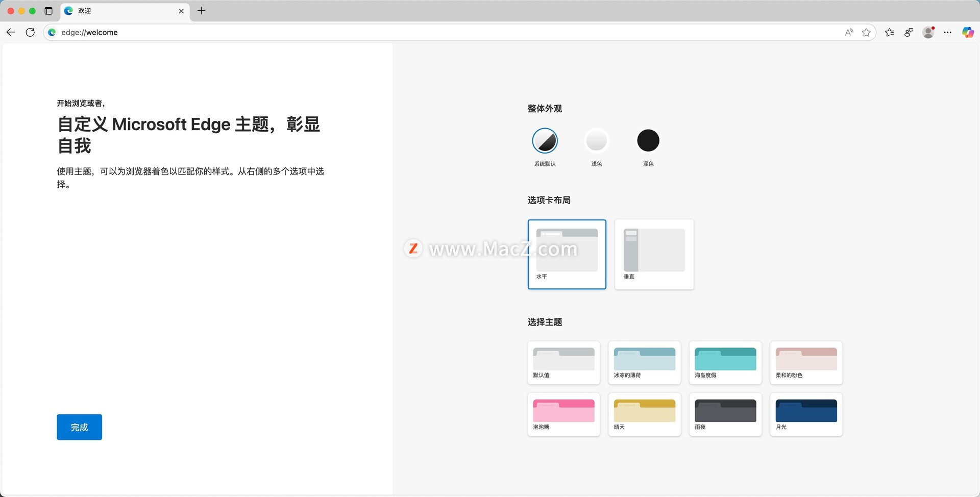980x497 pixels.
Task: Open the Favorites list icon
Action: [x=889, y=32]
